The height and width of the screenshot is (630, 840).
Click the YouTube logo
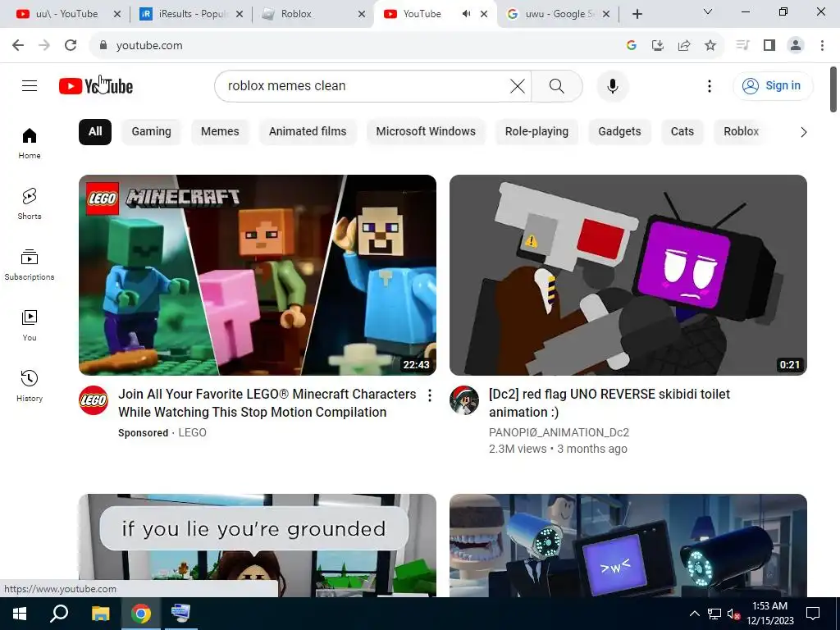pos(96,85)
